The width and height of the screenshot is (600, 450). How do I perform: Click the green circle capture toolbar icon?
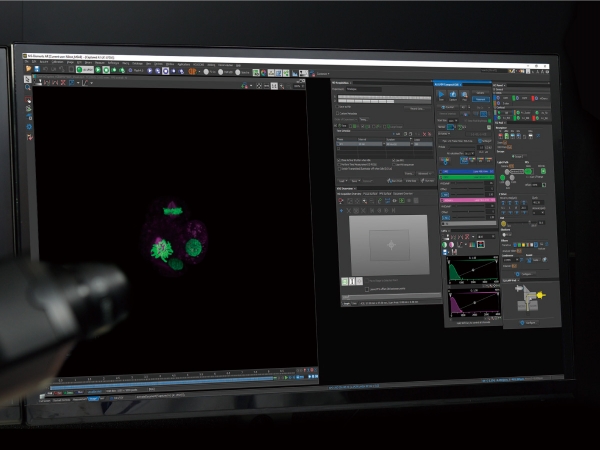coord(106,70)
